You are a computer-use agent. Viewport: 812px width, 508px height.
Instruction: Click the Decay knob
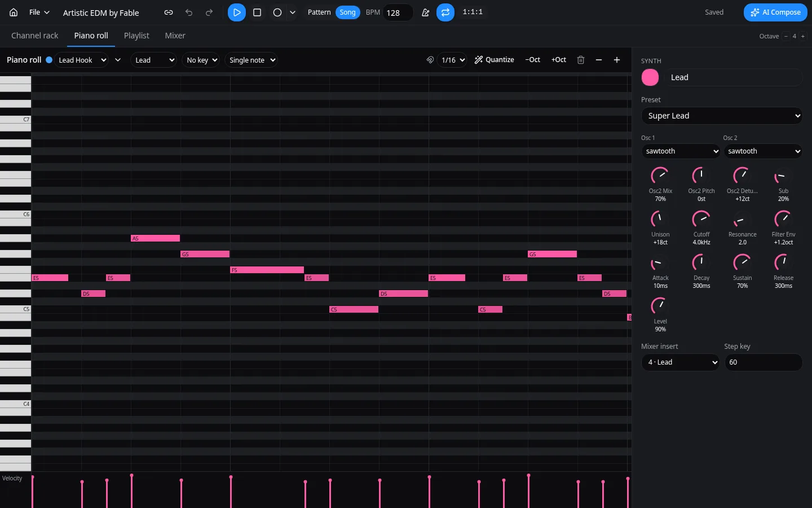701,262
